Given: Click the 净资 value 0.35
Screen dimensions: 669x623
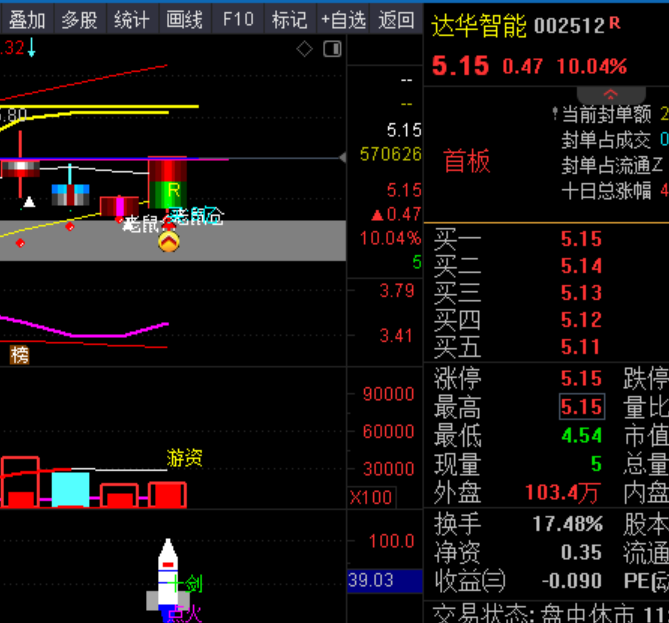Looking at the screenshot, I should pyautogui.click(x=582, y=552).
